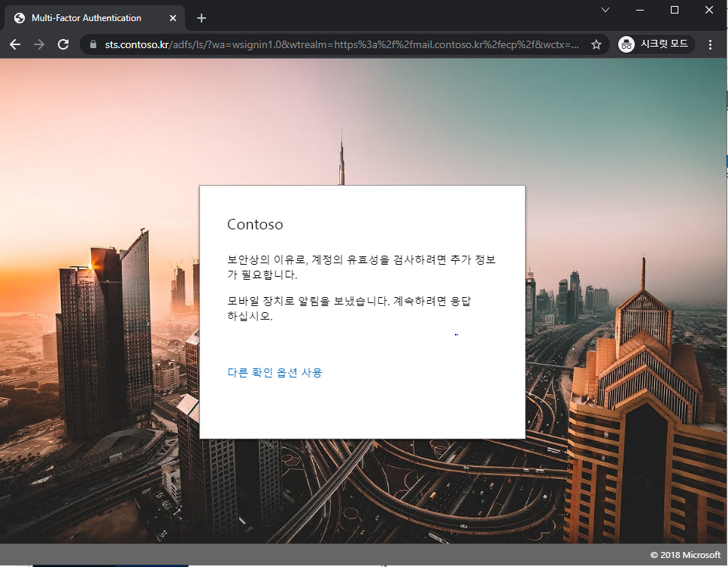Close the Multi-Factor Authentication tab
The height and width of the screenshot is (567, 728).
click(173, 18)
